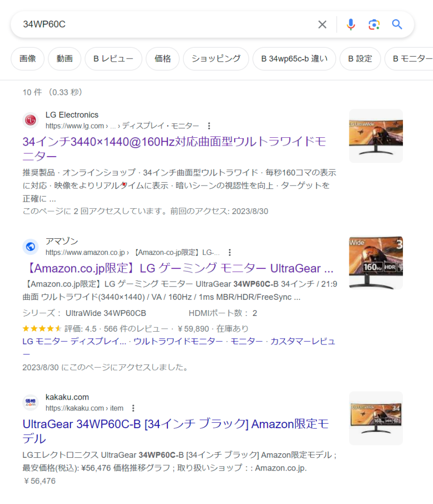Open three-dot menu for Amazon result
433x504 pixels.
pyautogui.click(x=230, y=252)
